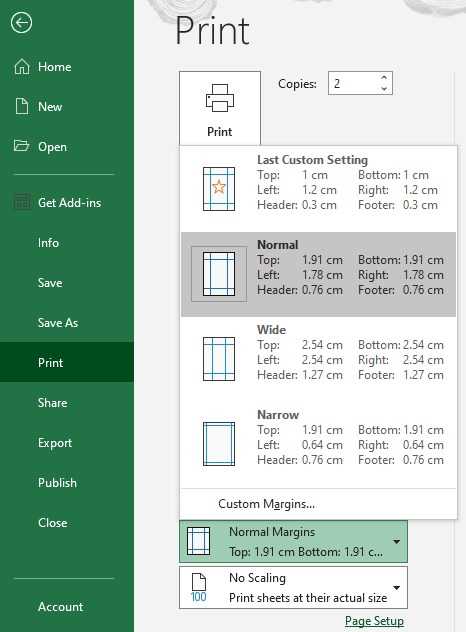Click the Normal Margins dropdown page icon

198,541
